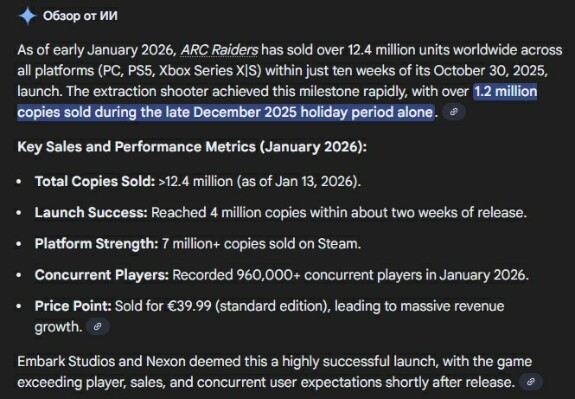Open the source link chip after 'growth.'
The width and height of the screenshot is (575, 399).
[x=98, y=326]
